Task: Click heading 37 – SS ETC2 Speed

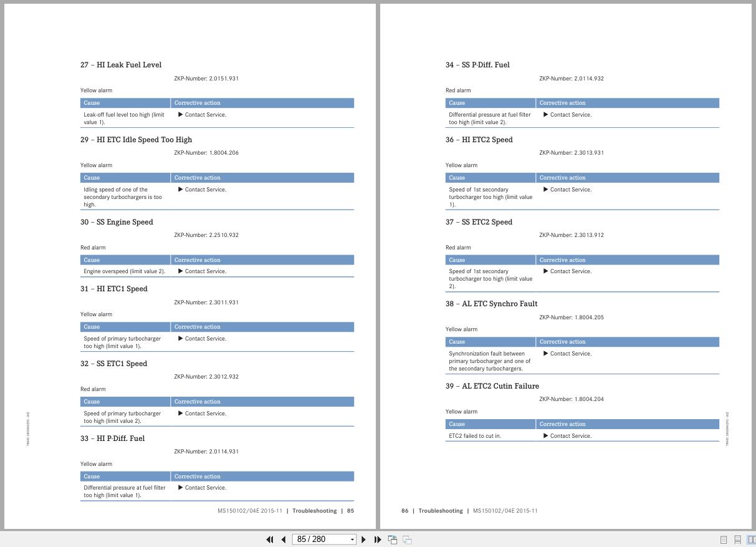Action: pos(479,222)
